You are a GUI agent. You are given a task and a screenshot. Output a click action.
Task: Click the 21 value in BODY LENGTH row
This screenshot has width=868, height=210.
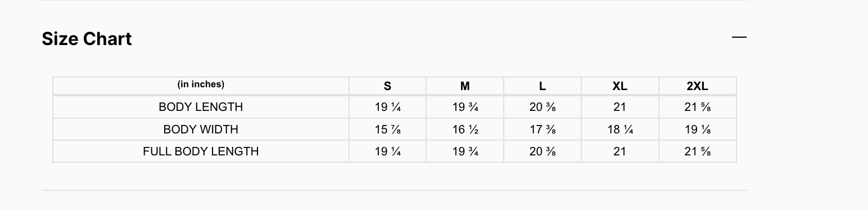tap(620, 107)
